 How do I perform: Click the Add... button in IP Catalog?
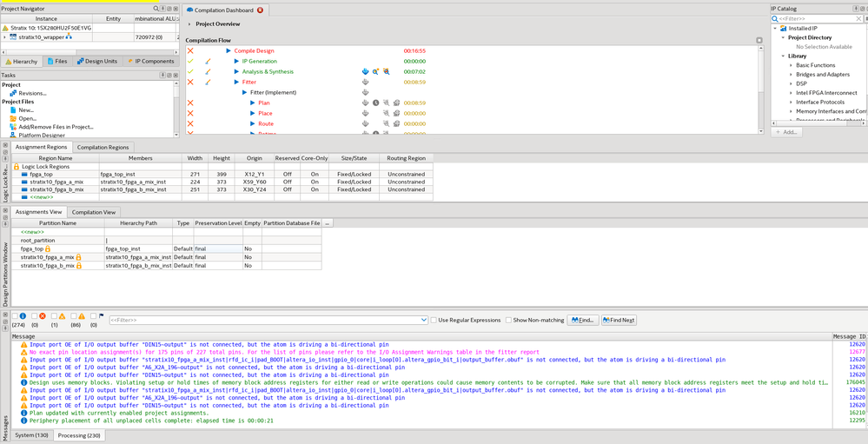(x=786, y=132)
